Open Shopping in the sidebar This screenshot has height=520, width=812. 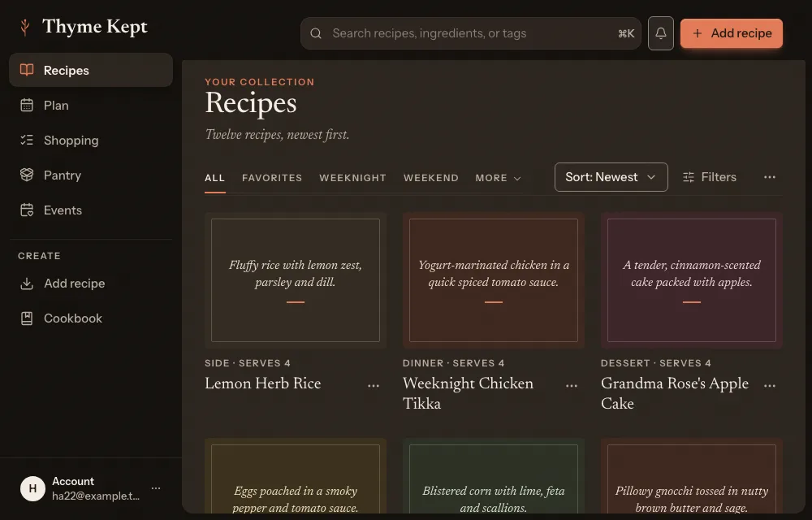click(x=91, y=140)
